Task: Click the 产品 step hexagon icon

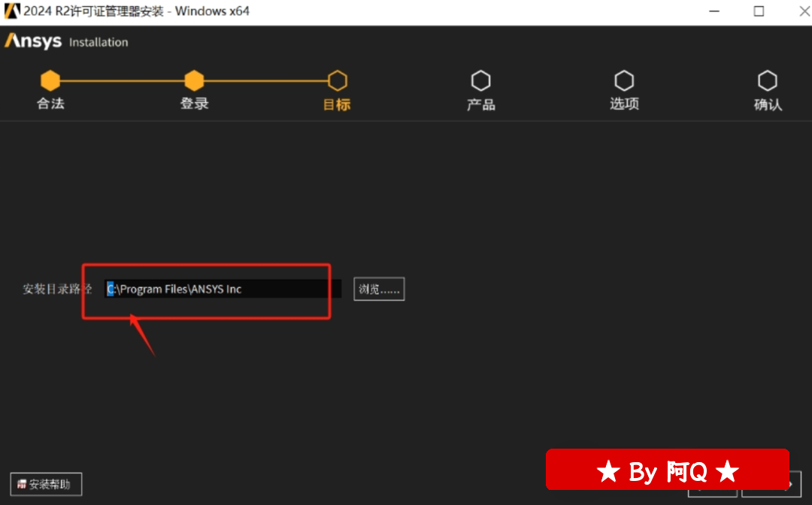Action: coord(481,80)
